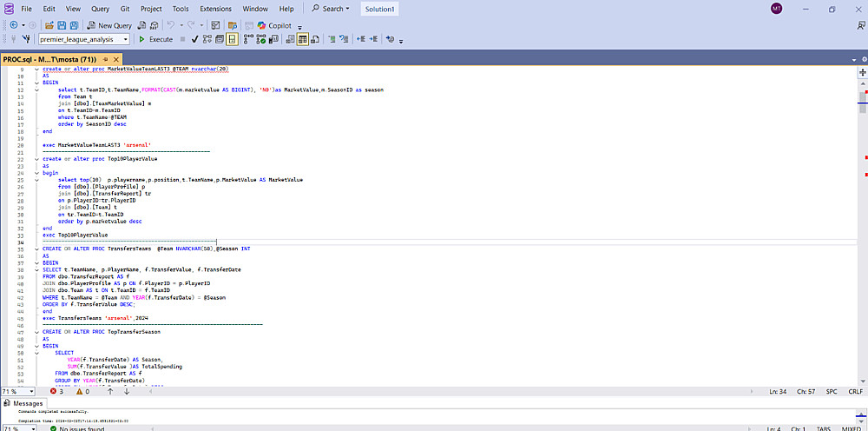Uncomment the selected lines

345,39
